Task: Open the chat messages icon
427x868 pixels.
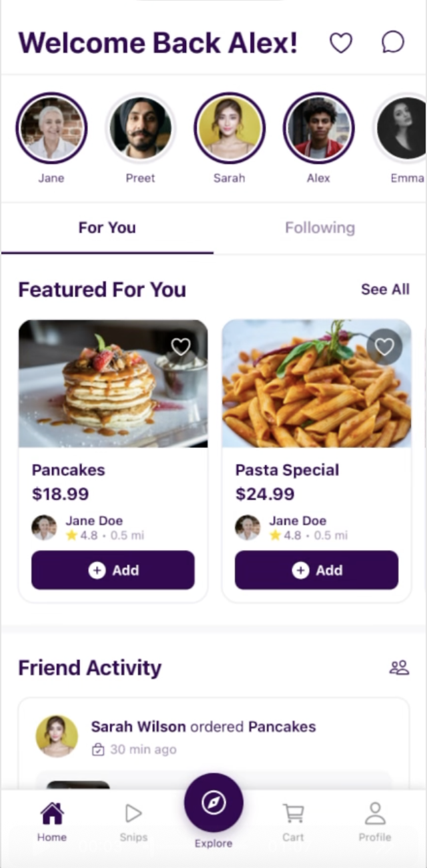Action: [x=392, y=43]
